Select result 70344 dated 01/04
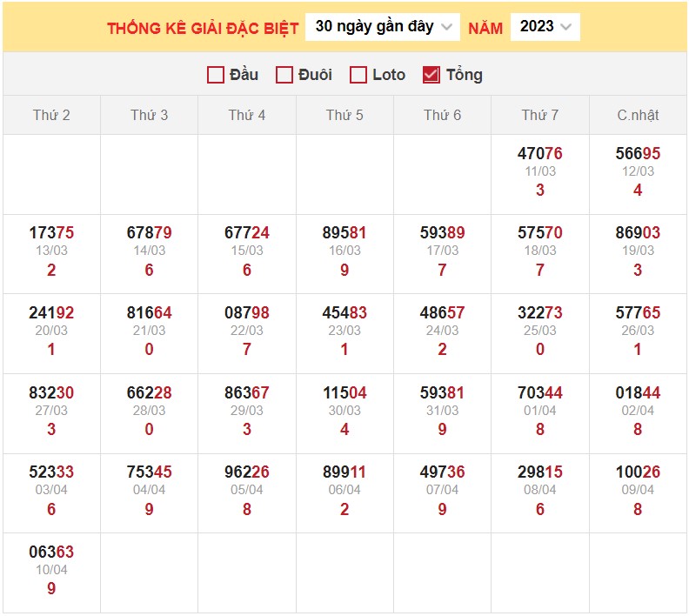This screenshot has width=689, height=616. pos(540,393)
